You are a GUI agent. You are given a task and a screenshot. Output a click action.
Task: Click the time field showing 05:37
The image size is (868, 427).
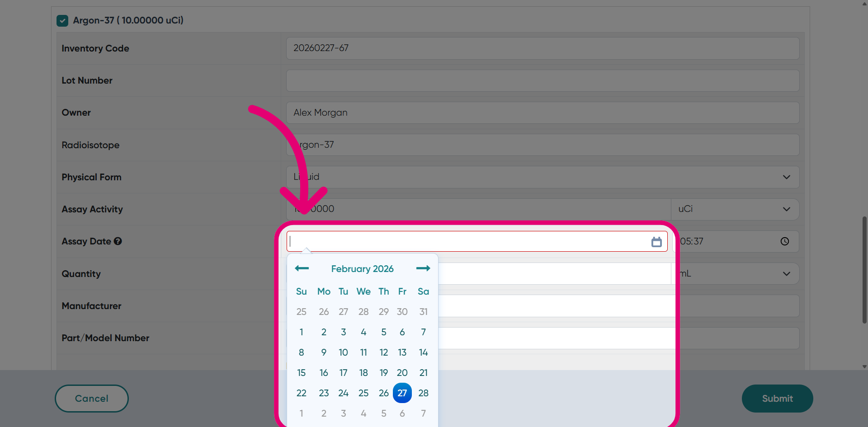click(x=736, y=241)
